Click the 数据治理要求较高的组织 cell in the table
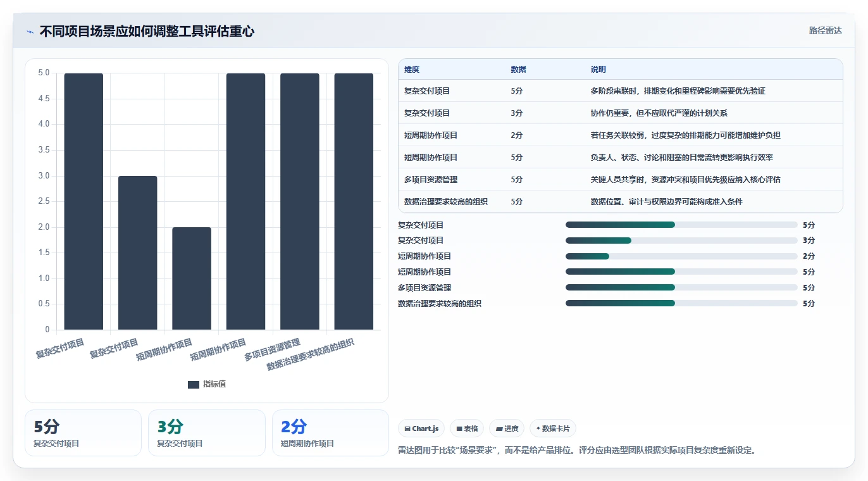Screen dimensions: 868x481 446,201
